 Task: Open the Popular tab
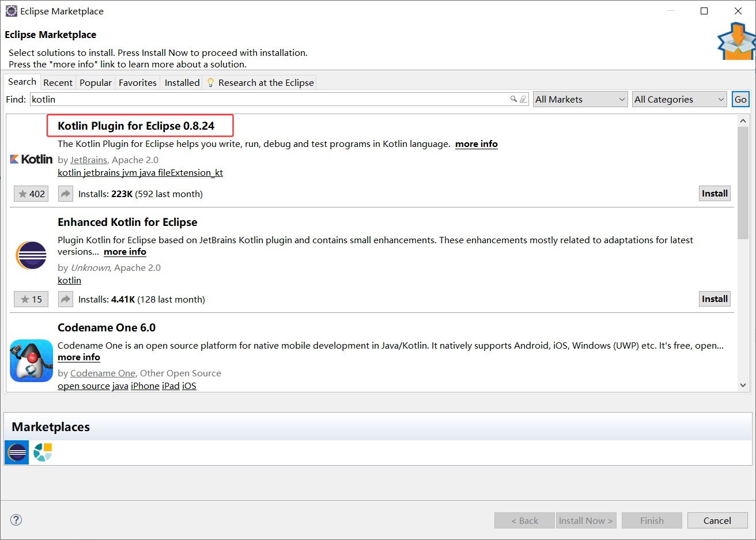coord(96,82)
